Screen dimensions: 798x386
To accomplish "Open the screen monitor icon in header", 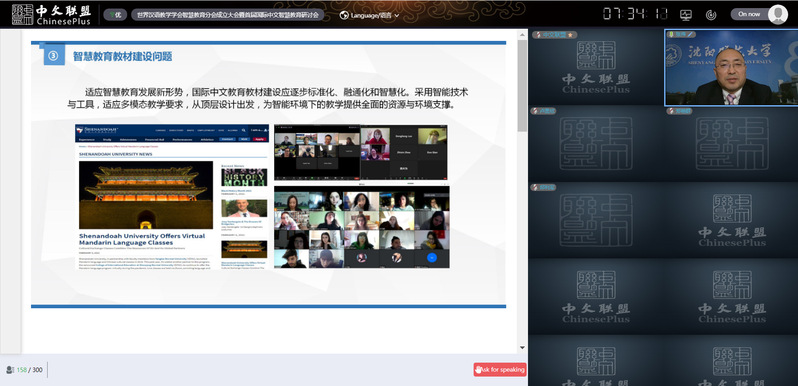I will pos(686,15).
